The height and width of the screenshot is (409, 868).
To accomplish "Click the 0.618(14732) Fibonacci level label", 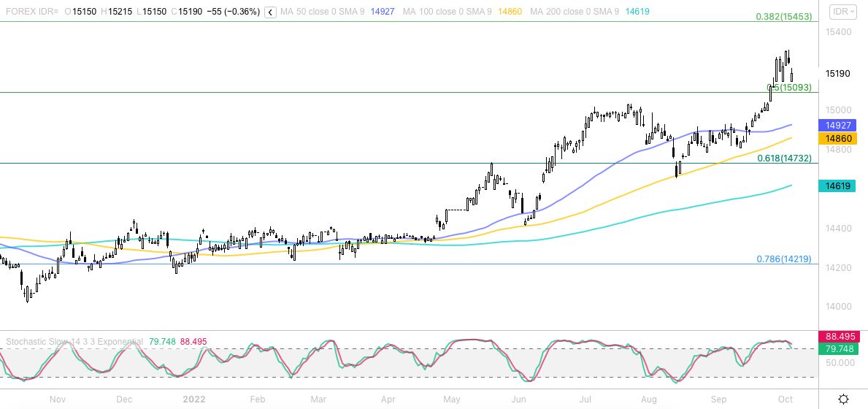I will 784,158.
